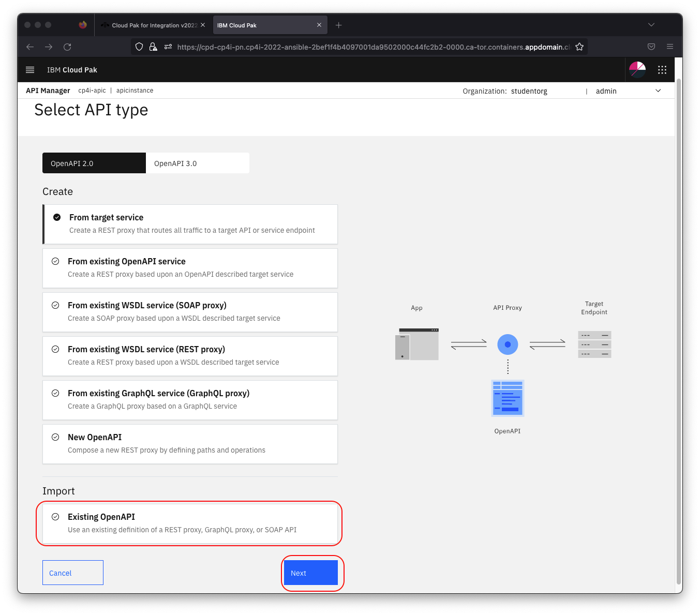Select From existing OpenAPI service option
The image size is (700, 615).
190,268
